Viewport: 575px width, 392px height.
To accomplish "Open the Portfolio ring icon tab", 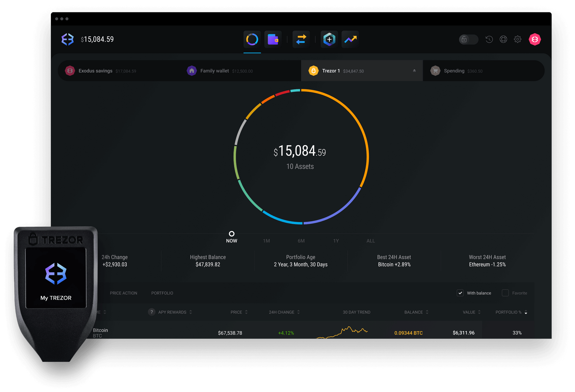I will pos(252,40).
